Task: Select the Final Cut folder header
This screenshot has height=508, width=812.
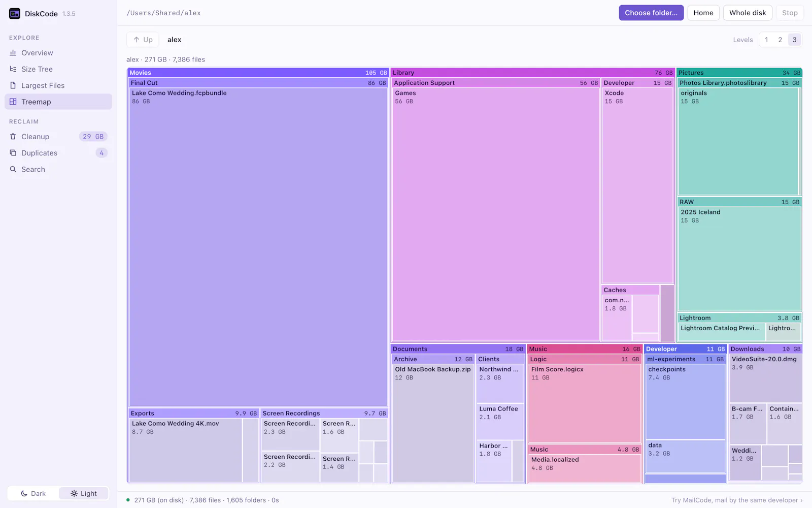Action: pos(258,83)
